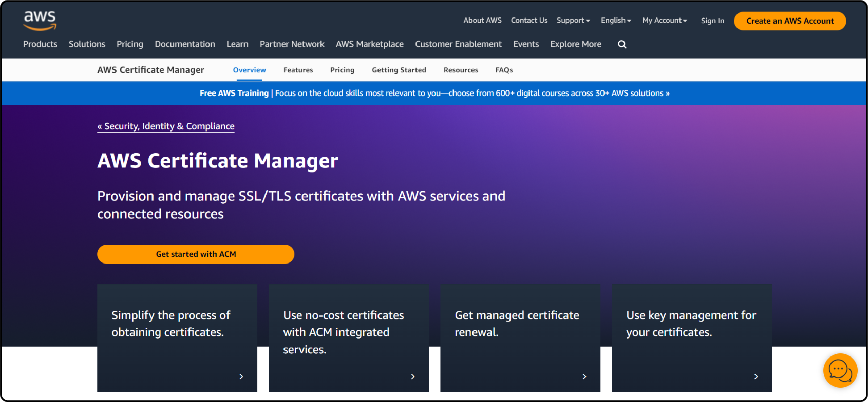
Task: Click arrow on key management card
Action: coord(756,377)
